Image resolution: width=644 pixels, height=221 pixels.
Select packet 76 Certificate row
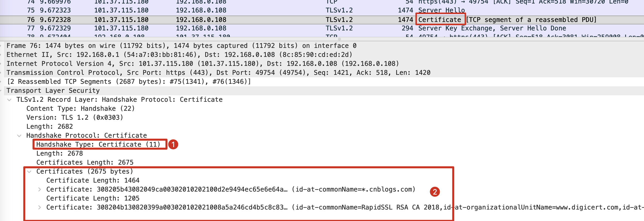(322, 20)
